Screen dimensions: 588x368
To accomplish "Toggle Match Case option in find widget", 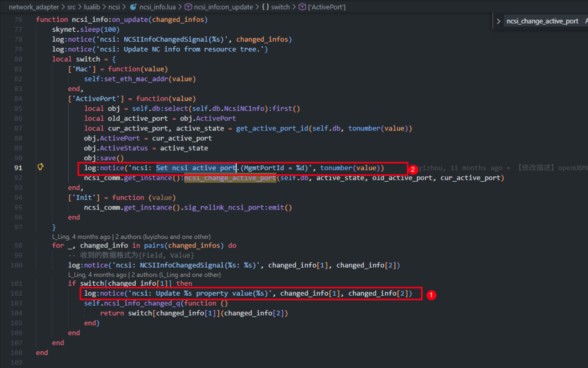I will [x=586, y=21].
